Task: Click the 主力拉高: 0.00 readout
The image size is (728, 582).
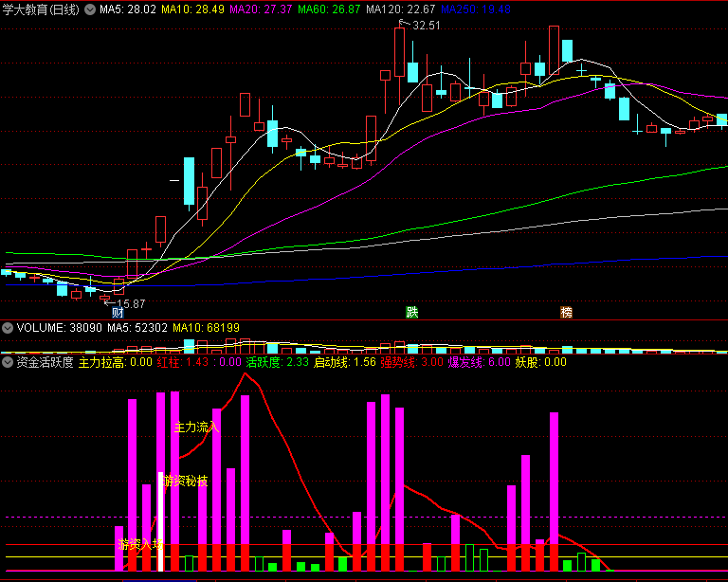Action: click(x=115, y=362)
